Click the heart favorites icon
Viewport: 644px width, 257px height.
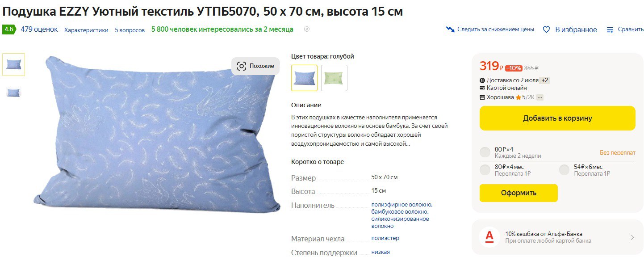pos(546,29)
